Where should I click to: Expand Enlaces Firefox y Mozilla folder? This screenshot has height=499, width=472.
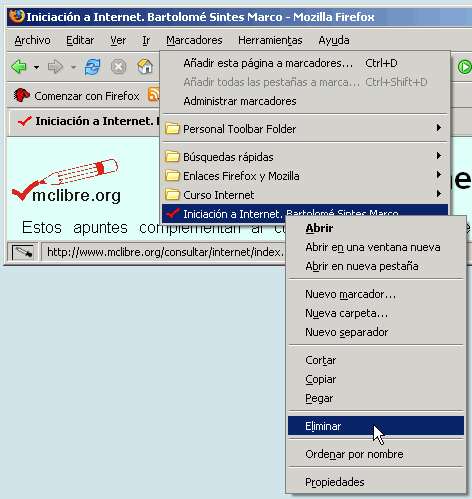[x=305, y=176]
